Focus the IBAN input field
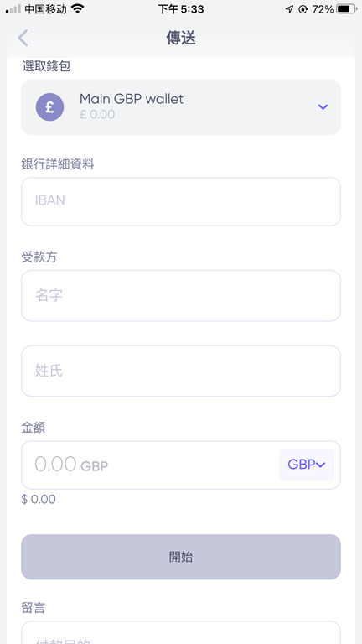362x644 pixels. coord(181,201)
